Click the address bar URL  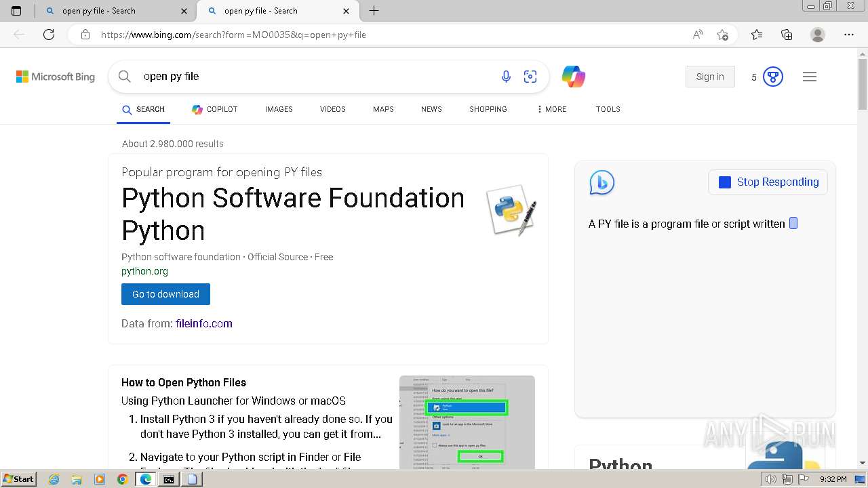point(233,35)
